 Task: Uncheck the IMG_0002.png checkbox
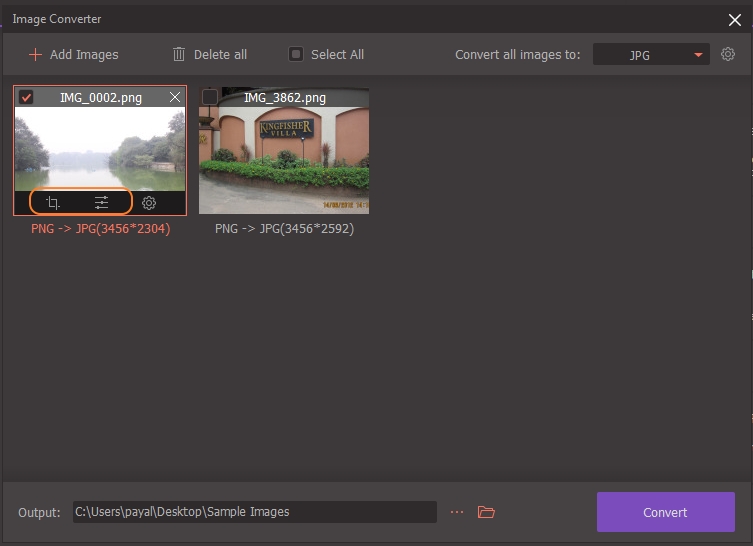[27, 97]
